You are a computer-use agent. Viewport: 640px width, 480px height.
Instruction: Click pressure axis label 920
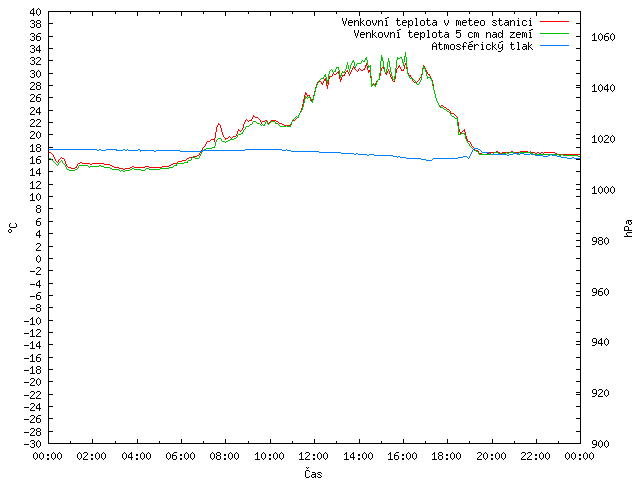coord(600,393)
